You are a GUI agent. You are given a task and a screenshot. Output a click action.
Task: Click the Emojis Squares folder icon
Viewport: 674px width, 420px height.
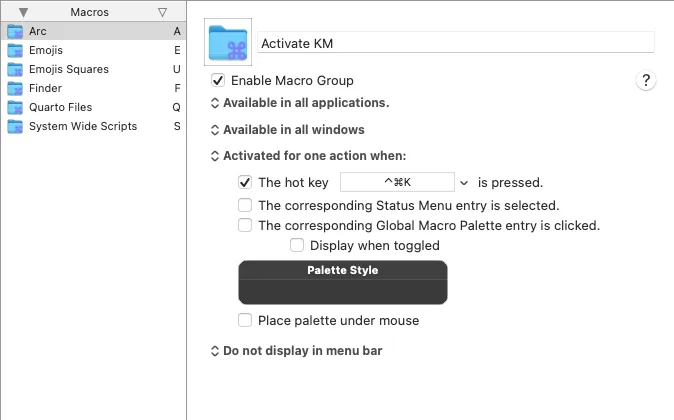[15, 69]
